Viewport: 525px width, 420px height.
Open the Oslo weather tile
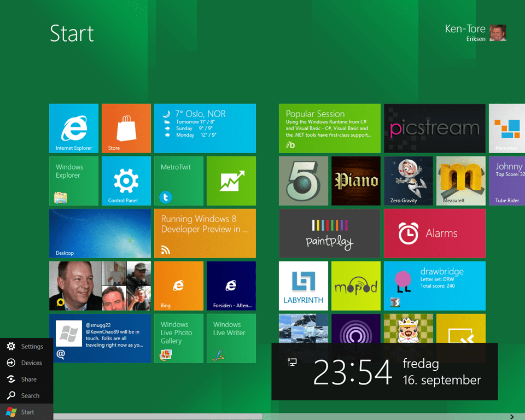click(x=205, y=129)
